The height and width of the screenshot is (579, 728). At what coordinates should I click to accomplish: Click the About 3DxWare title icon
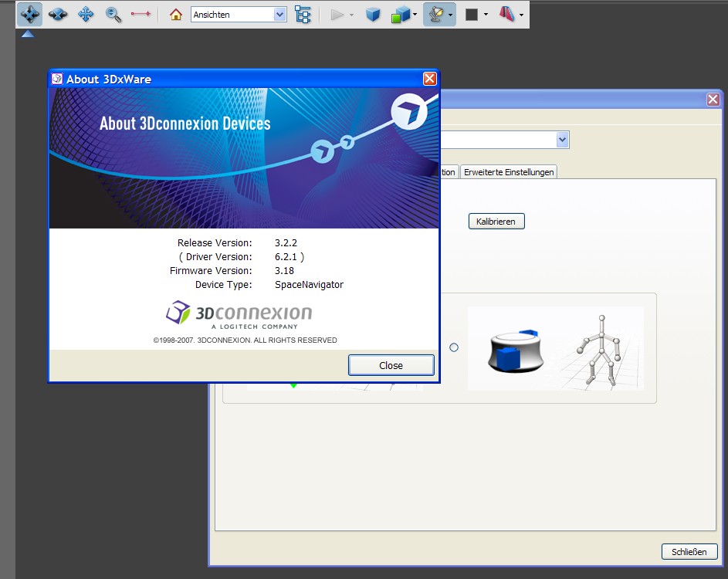(x=57, y=79)
